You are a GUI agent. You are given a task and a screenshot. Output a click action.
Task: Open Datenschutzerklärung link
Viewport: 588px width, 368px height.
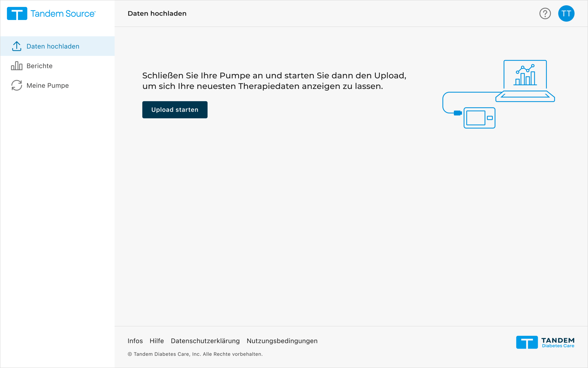click(205, 341)
